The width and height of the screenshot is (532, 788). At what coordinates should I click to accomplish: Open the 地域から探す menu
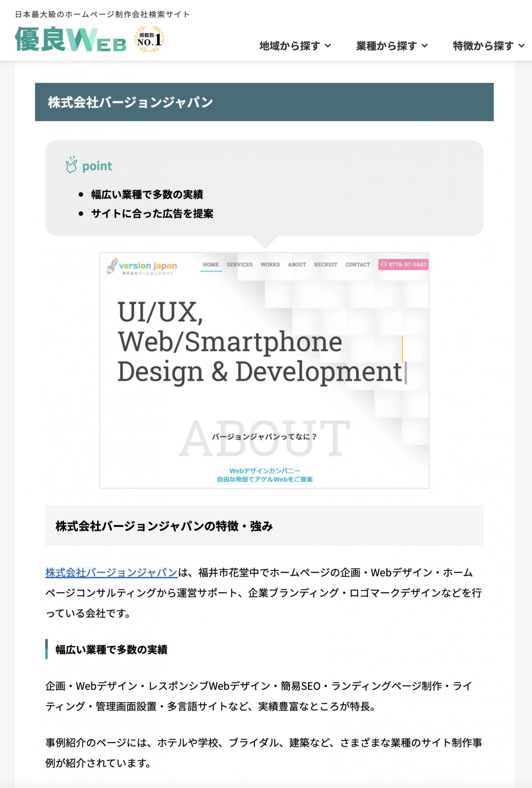pos(295,46)
